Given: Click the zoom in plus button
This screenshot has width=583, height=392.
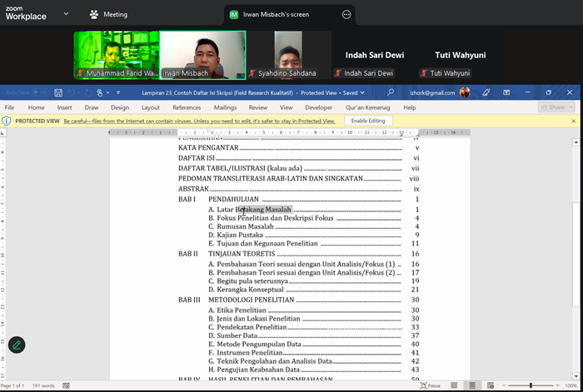Looking at the screenshot, I should click(x=557, y=385).
